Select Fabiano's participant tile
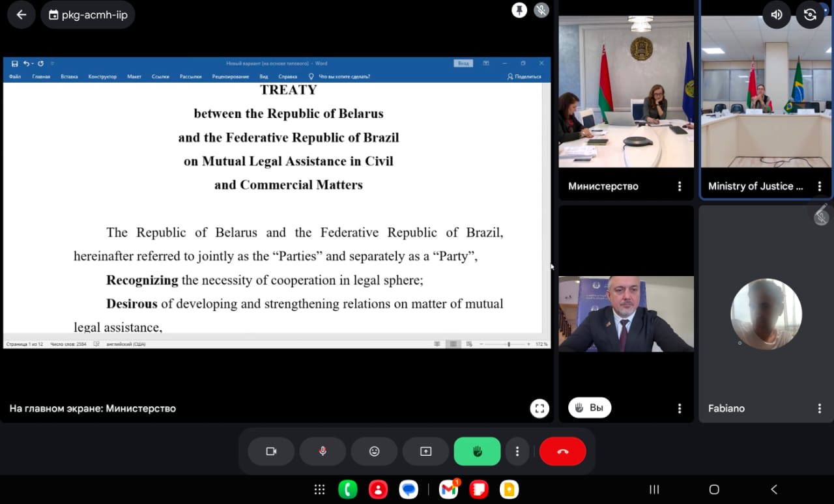Screen dimensions: 834x504 click(766, 314)
